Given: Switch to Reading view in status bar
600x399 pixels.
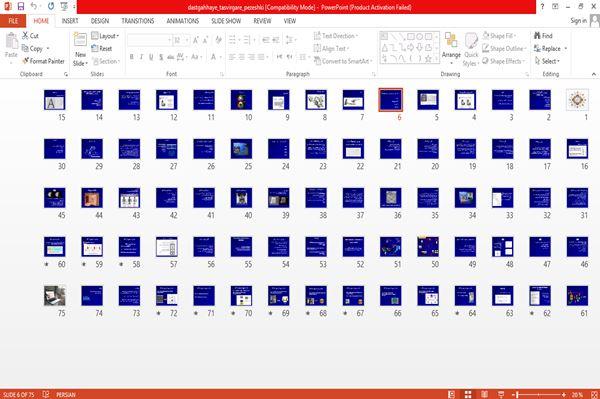Looking at the screenshot, I should [x=484, y=394].
